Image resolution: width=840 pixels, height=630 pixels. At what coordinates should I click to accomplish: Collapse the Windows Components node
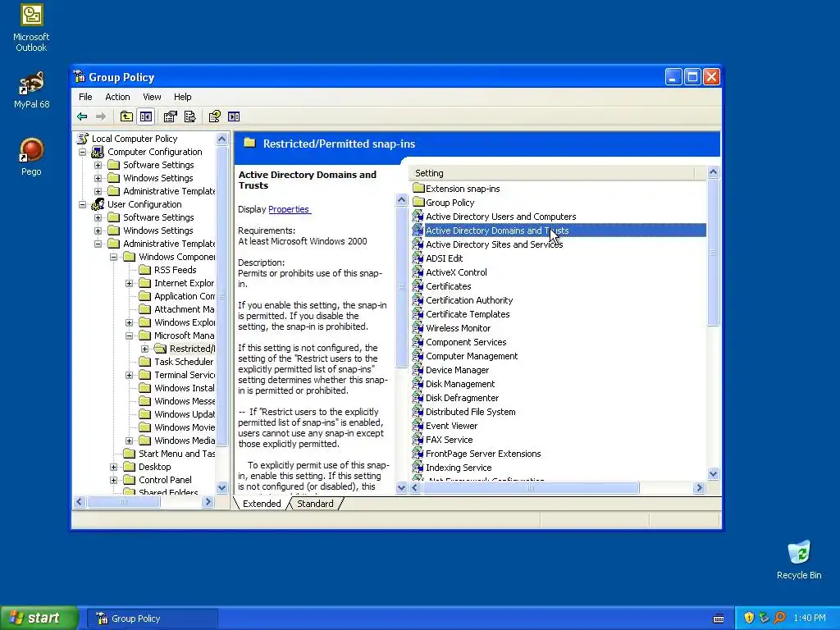tap(113, 257)
